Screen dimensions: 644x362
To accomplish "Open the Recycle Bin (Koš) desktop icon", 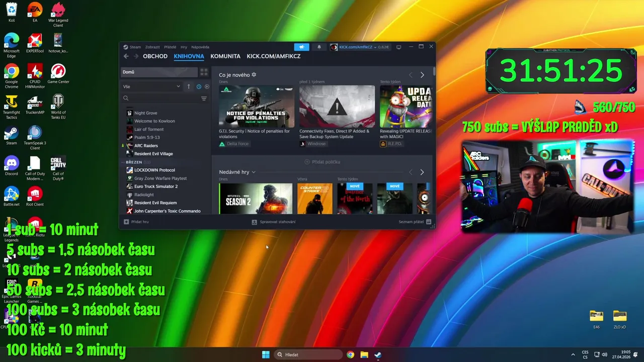I will pyautogui.click(x=11, y=13).
